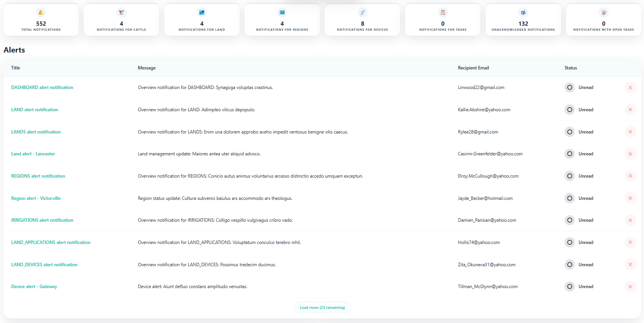The image size is (644, 323).
Task: Click the land icon above Notifications for Land
Action: pyautogui.click(x=202, y=13)
